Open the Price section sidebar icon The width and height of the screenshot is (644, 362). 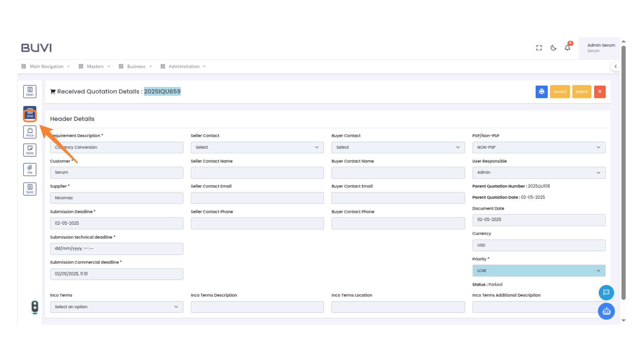(30, 132)
